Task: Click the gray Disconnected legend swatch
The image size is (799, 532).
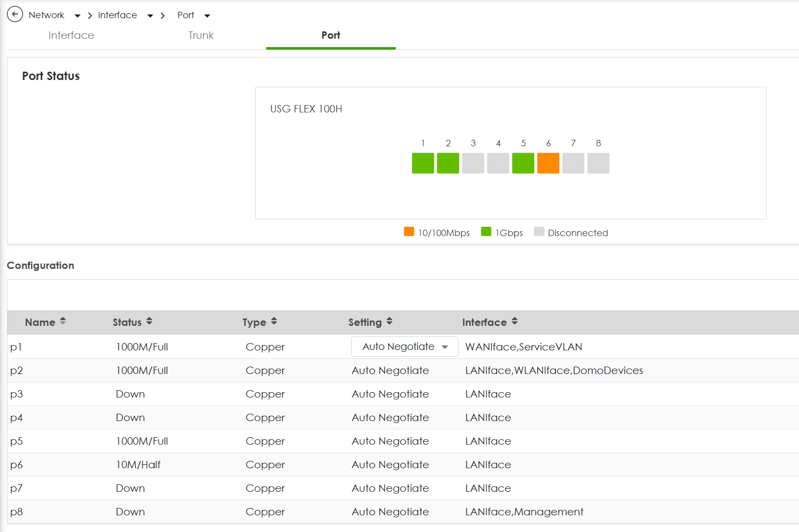Action: (x=539, y=232)
